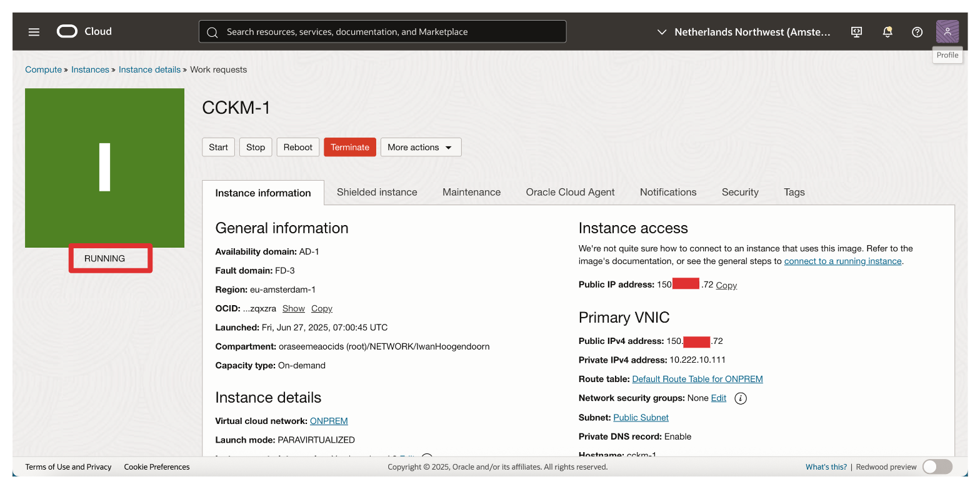The image size is (980, 489).
Task: Open the Profile avatar menu
Action: click(x=947, y=32)
